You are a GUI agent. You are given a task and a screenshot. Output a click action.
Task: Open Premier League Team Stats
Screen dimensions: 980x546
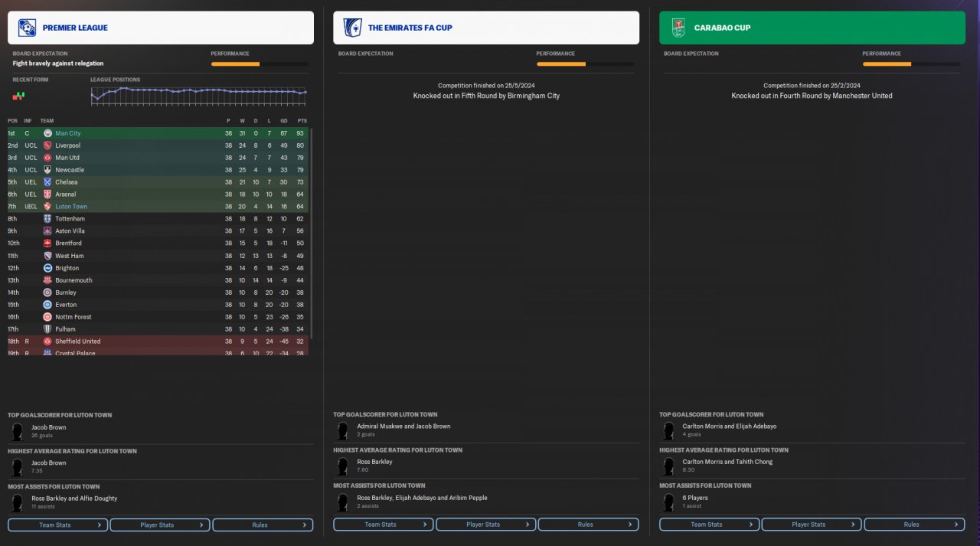58,525
